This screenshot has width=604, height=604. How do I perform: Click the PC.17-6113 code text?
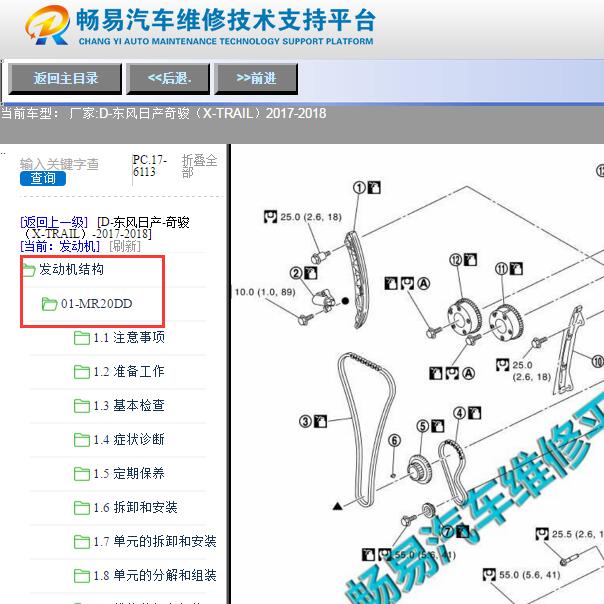(149, 166)
